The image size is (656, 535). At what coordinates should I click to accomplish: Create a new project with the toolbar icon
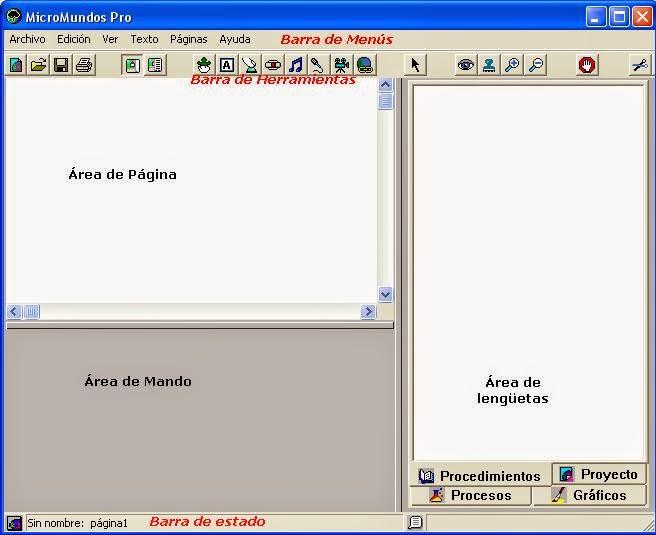[16, 65]
